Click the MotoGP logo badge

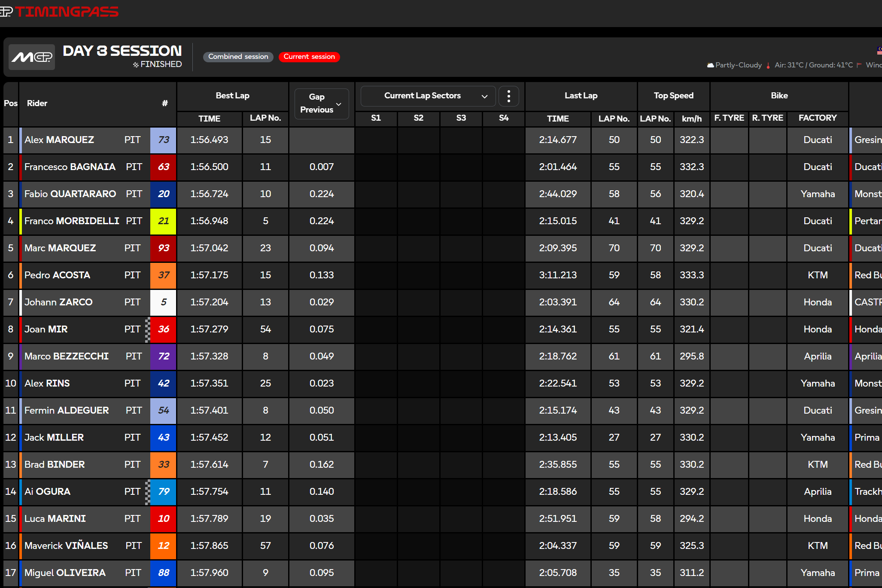click(32, 57)
